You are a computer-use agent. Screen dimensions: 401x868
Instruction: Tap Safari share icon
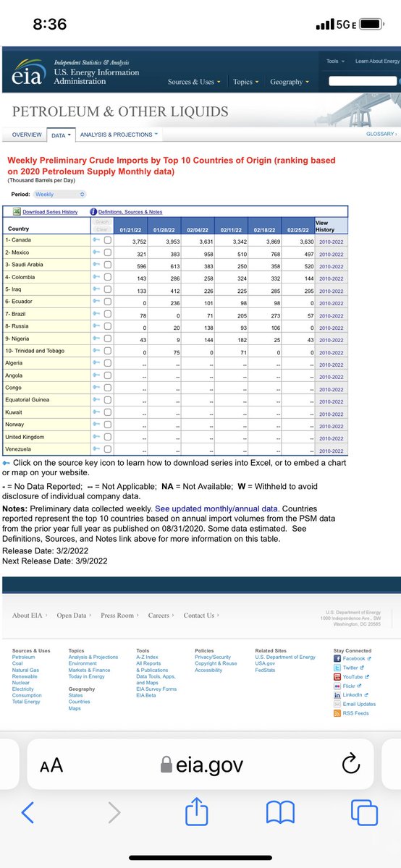(x=196, y=812)
